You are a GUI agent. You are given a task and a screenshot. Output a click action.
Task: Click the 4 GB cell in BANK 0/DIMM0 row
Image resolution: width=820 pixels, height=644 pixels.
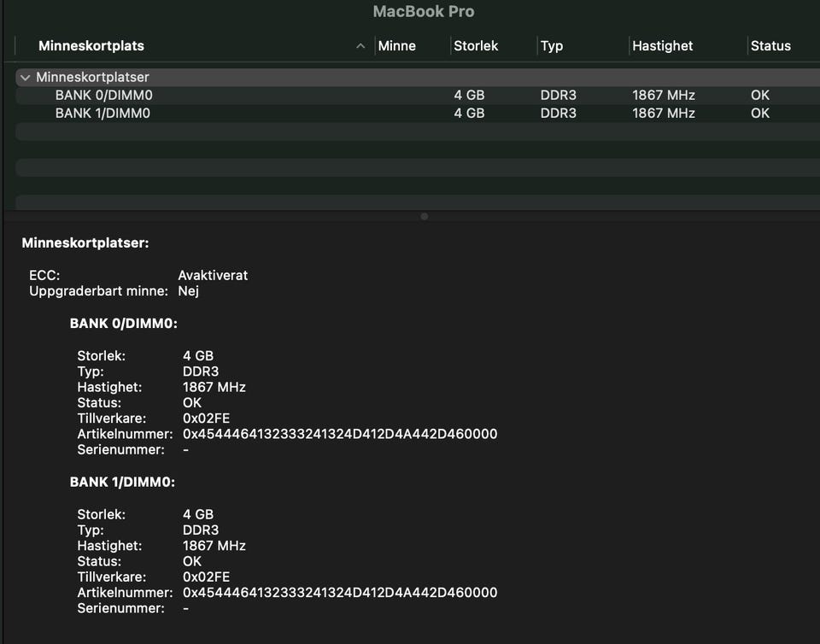point(469,95)
